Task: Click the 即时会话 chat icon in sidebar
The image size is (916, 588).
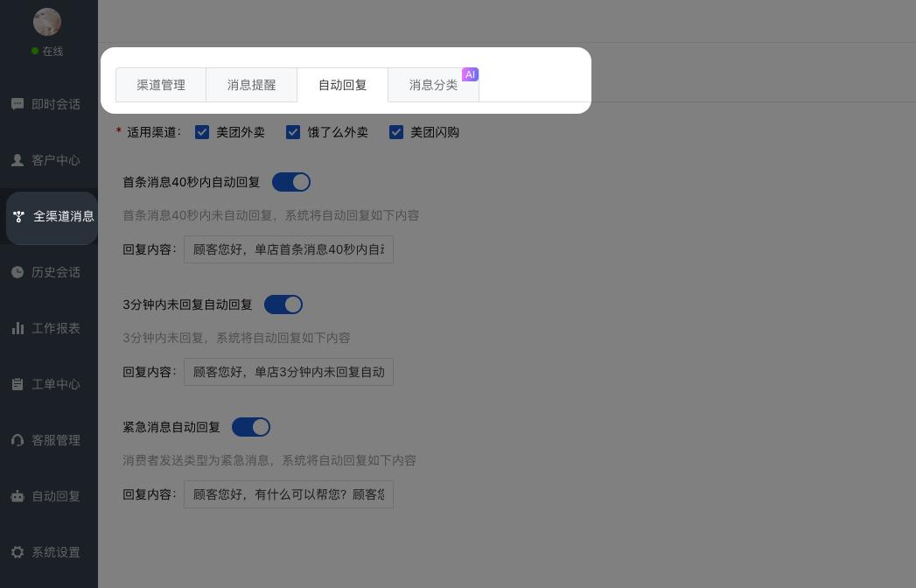Action: [x=17, y=104]
